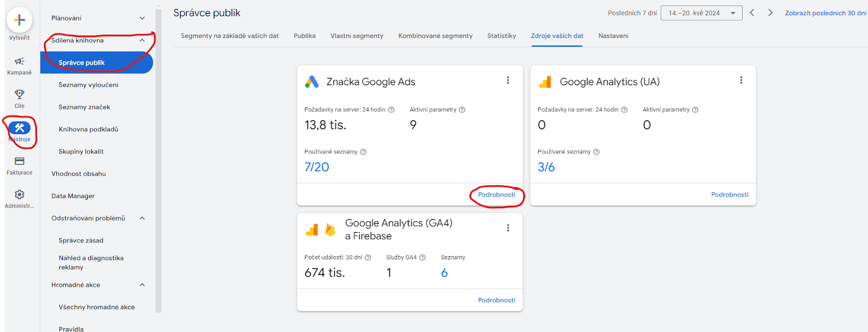Click help icon next to Používané seznamy in UA card
Image resolution: width=868 pixels, height=332 pixels.
point(597,152)
